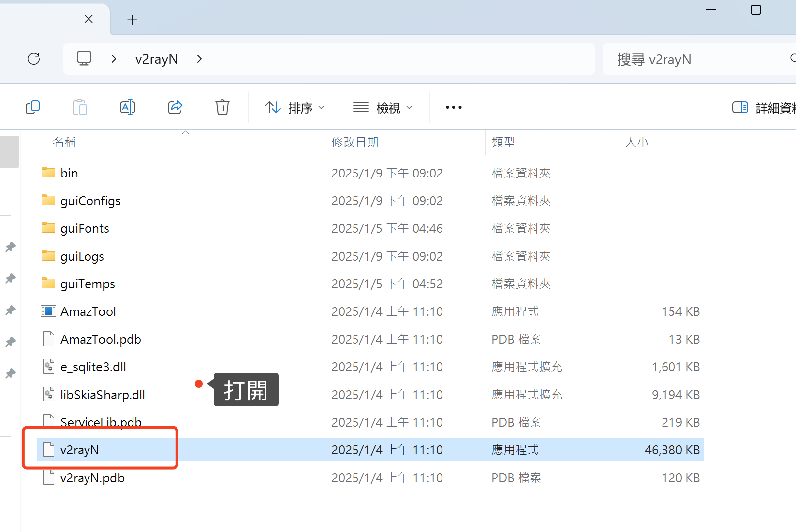Minimize the File Explorer window
The image size is (796, 532).
tap(711, 10)
